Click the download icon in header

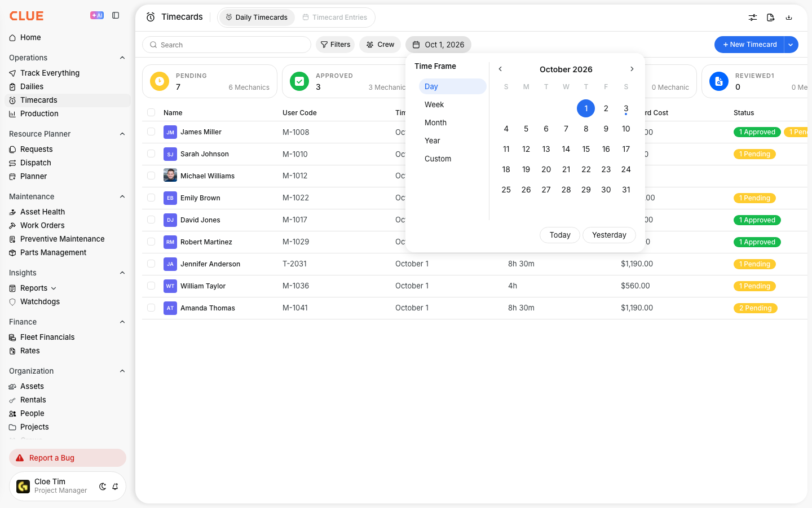[789, 17]
